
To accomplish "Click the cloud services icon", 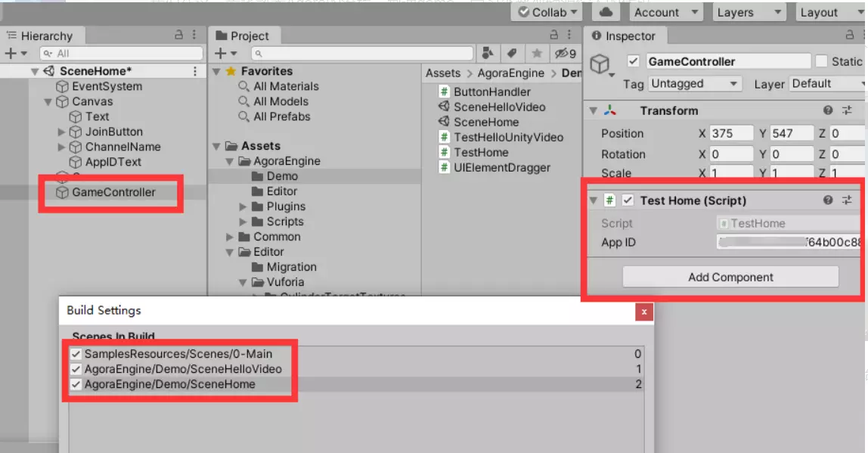I will [x=606, y=12].
